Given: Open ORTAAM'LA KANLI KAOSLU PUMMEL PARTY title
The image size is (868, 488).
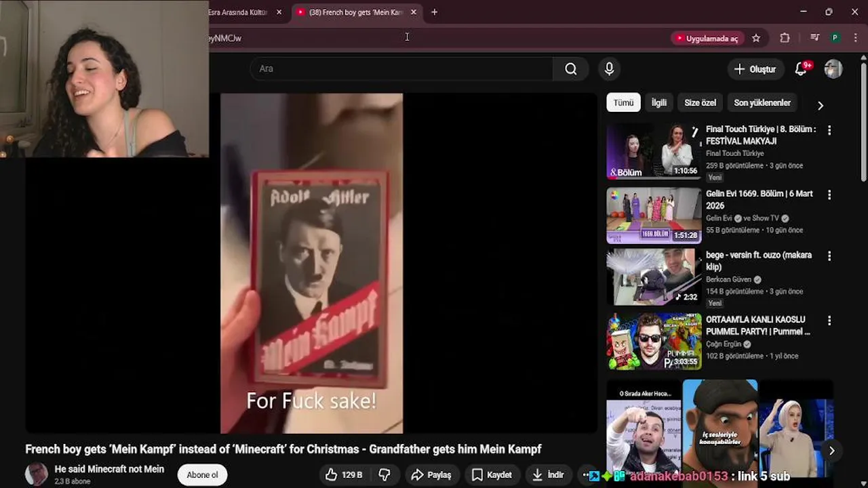Looking at the screenshot, I should pos(758,325).
